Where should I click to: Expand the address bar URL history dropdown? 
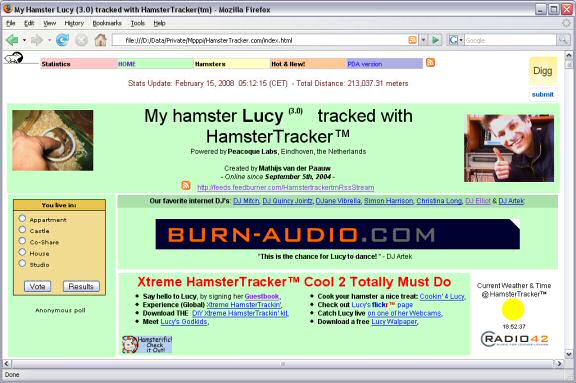coord(424,40)
